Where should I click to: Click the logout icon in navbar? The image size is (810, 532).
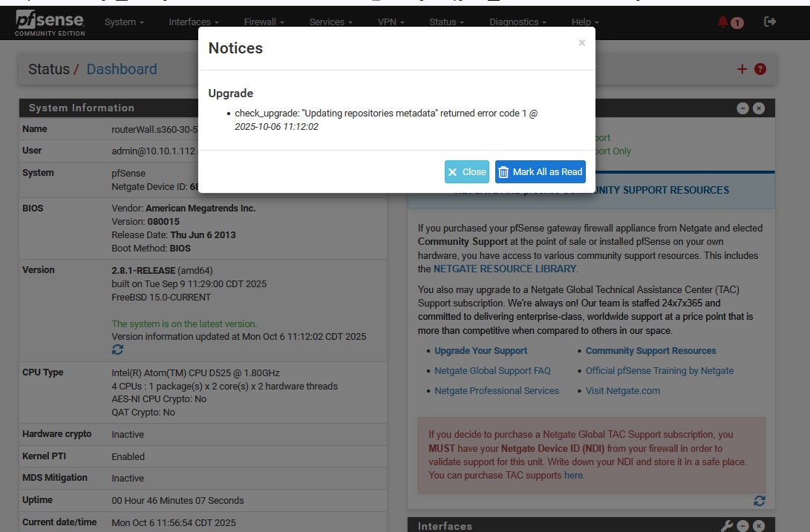click(770, 22)
